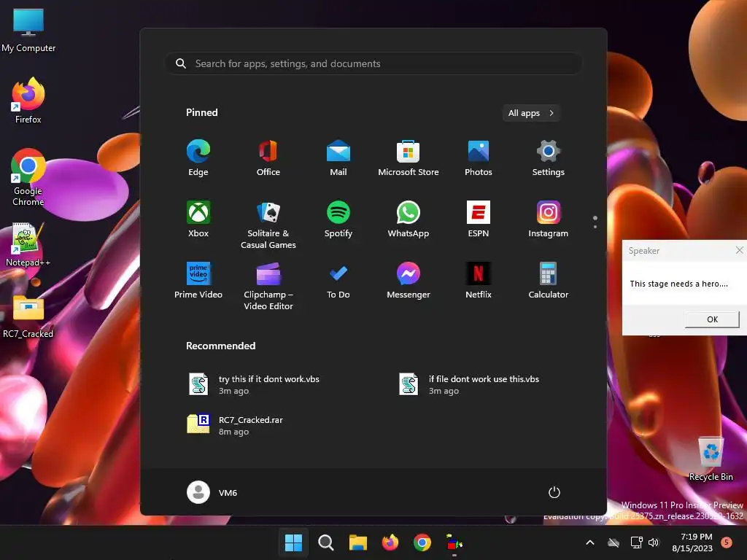Image resolution: width=747 pixels, height=560 pixels.
Task: Expand the All apps list
Action: (531, 113)
